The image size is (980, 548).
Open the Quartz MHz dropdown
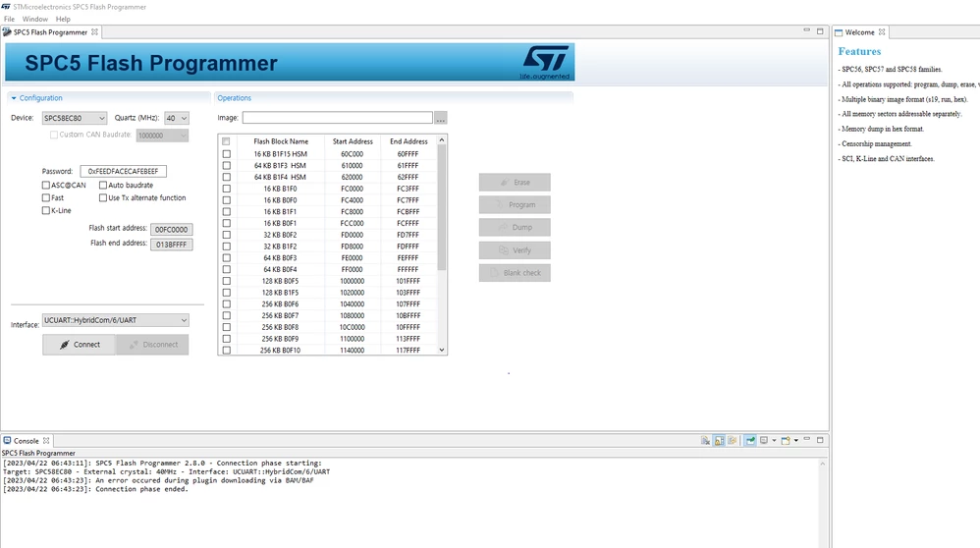176,118
